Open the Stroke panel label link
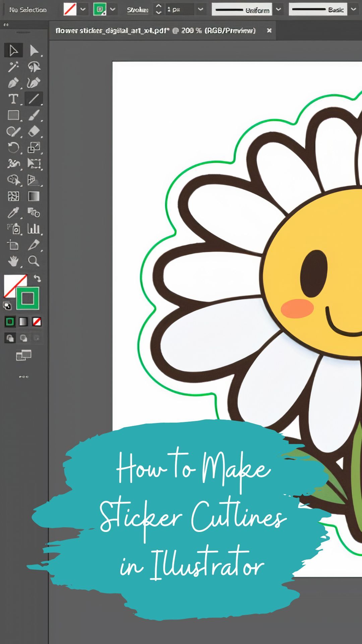Image resolution: width=362 pixels, height=644 pixels. [137, 10]
